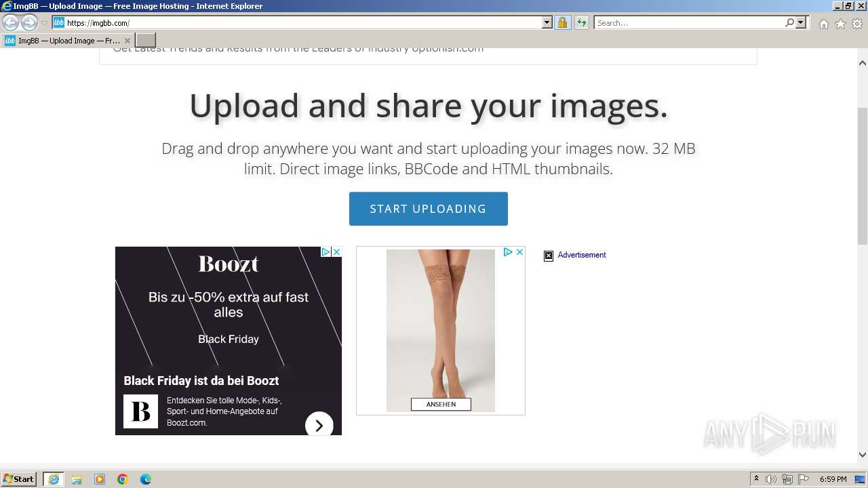The width and height of the screenshot is (868, 488).
Task: Click the imgbb site icon in address bar
Action: click(x=58, y=22)
